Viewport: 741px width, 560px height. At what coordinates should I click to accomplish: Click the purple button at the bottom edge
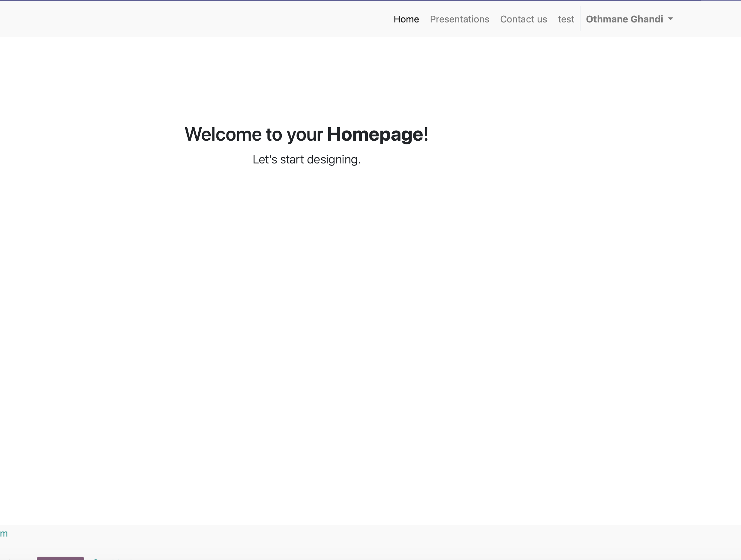click(60, 558)
